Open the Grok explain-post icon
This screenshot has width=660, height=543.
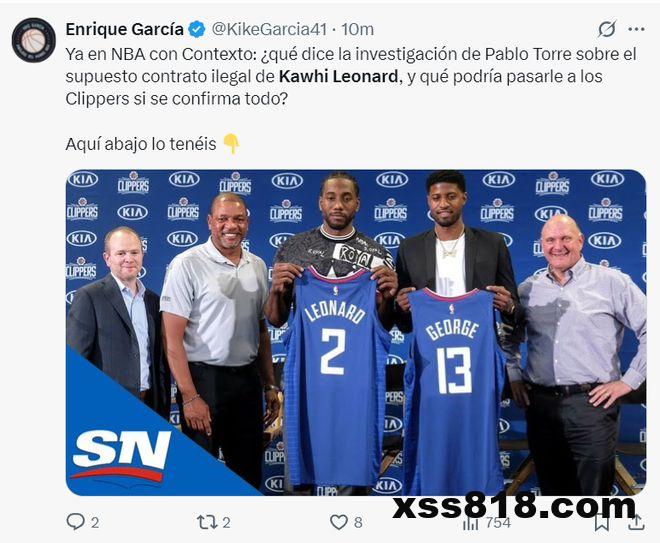[607, 29]
